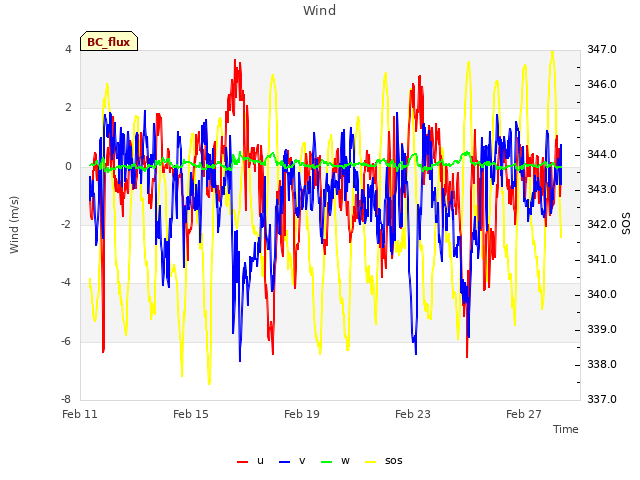Click the left axis value -4
Screen dimensions: 640x480
[66, 282]
